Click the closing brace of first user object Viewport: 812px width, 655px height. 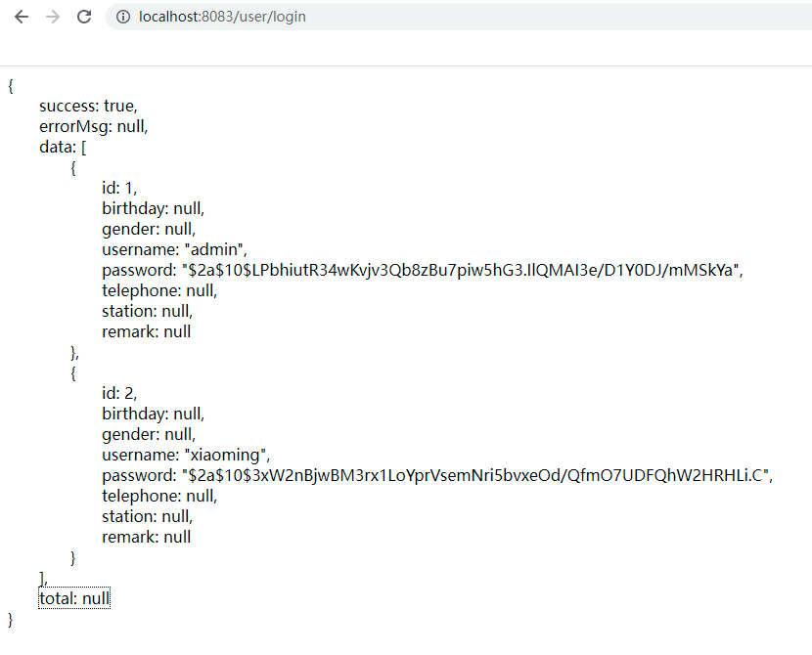(x=73, y=351)
